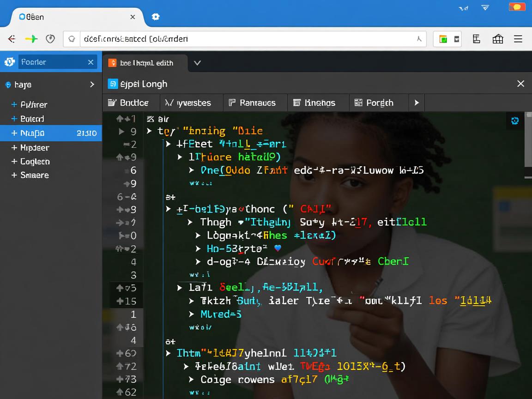Click the orange icon on editor file tab
The width and height of the screenshot is (532, 399).
click(112, 63)
